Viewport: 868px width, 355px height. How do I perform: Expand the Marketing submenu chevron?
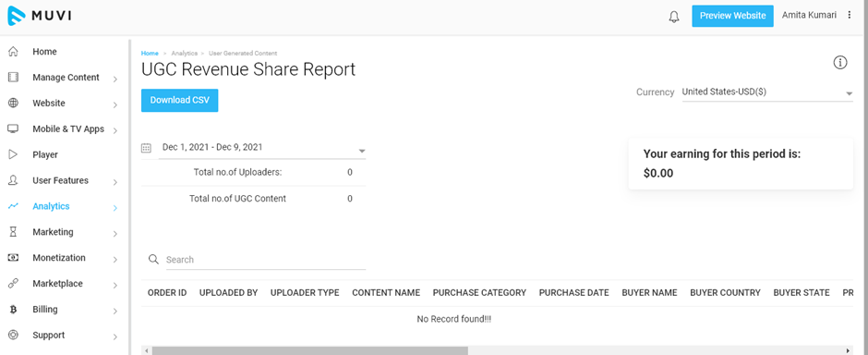click(x=115, y=234)
